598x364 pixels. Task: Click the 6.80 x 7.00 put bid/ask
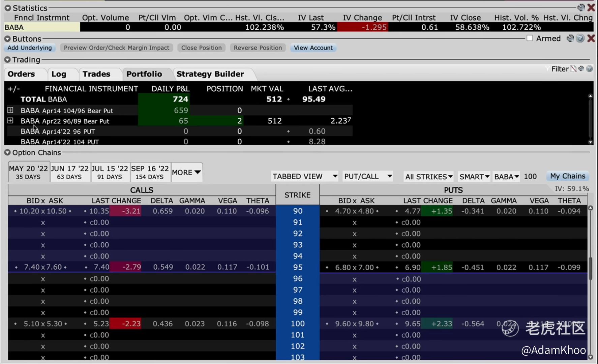point(355,267)
